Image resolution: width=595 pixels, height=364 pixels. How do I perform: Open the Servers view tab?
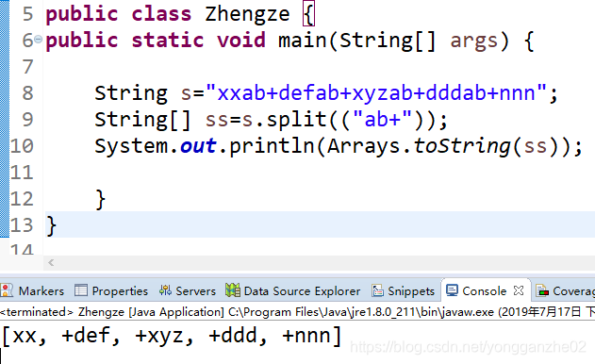pyautogui.click(x=195, y=291)
